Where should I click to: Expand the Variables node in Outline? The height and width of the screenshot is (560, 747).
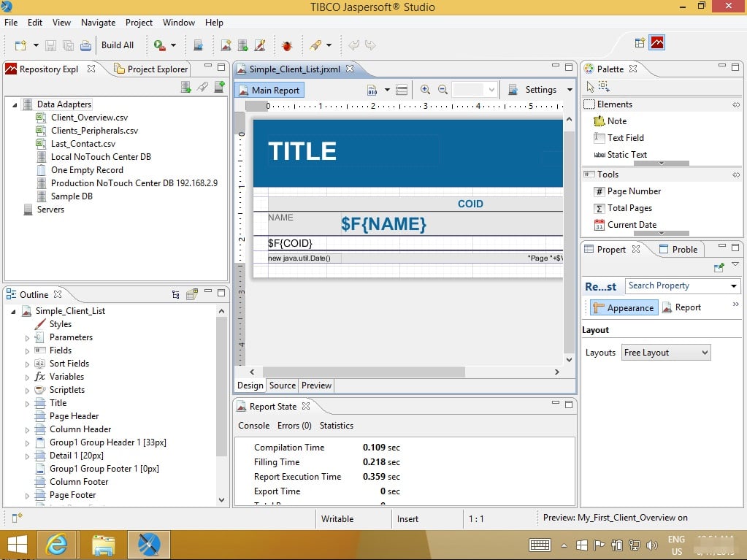point(28,377)
